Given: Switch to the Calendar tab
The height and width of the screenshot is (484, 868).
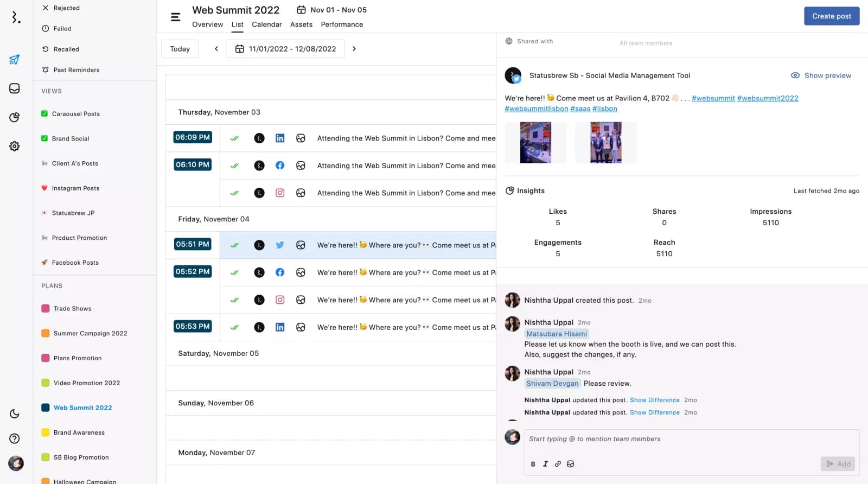Looking at the screenshot, I should [x=266, y=24].
